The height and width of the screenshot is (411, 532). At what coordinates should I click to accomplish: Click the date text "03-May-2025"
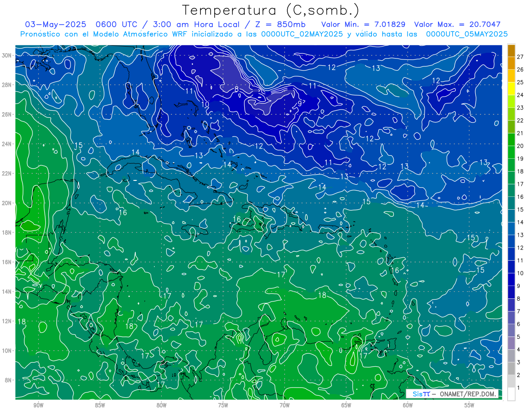[x=55, y=24]
